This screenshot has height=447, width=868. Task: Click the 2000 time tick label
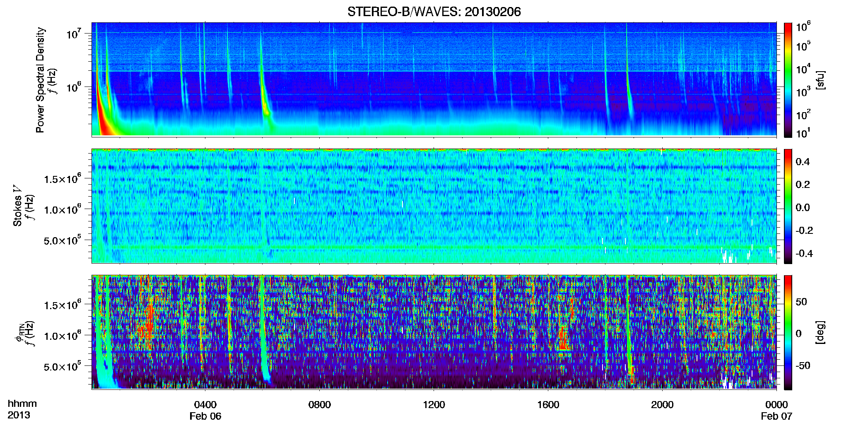tap(662, 405)
